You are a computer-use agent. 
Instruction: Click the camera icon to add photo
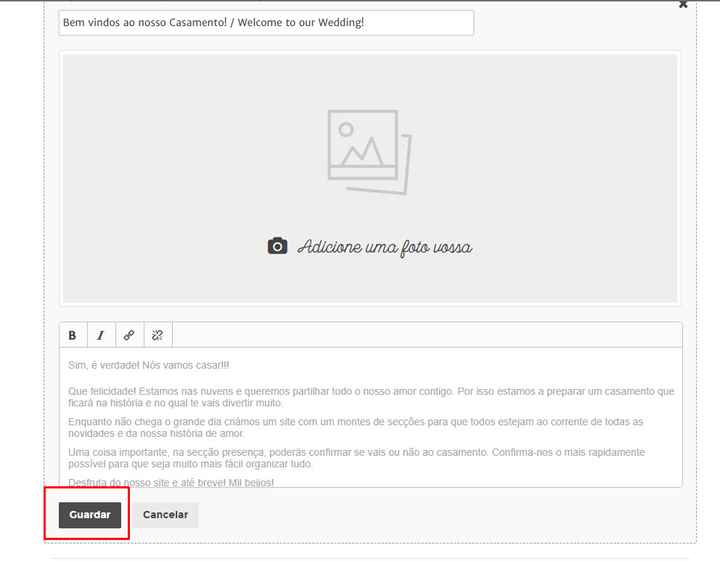(277, 246)
